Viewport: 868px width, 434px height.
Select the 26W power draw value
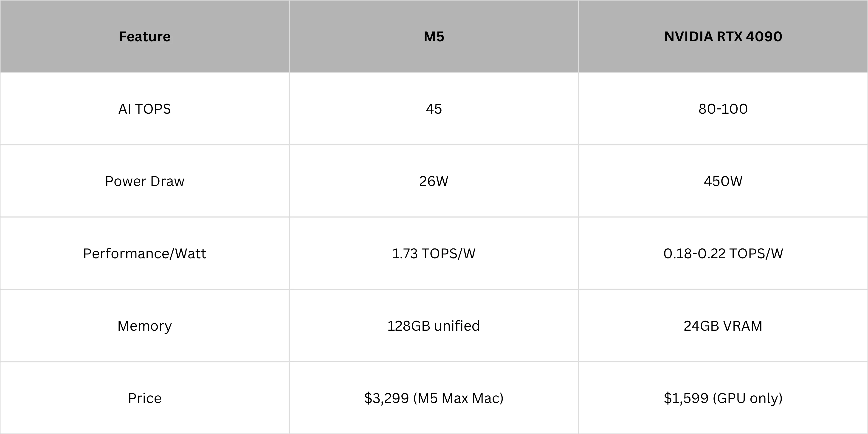point(434,181)
